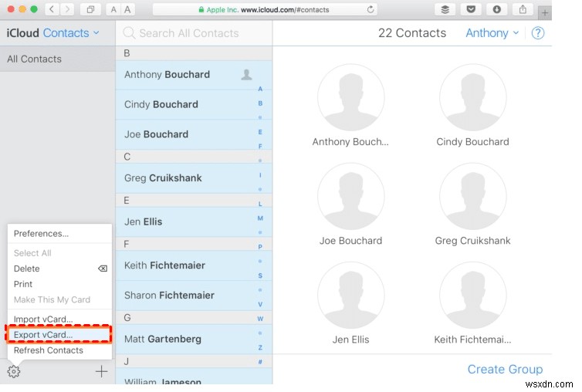The width and height of the screenshot is (582, 392).
Task: Reload the iCloud page
Action: (x=370, y=9)
